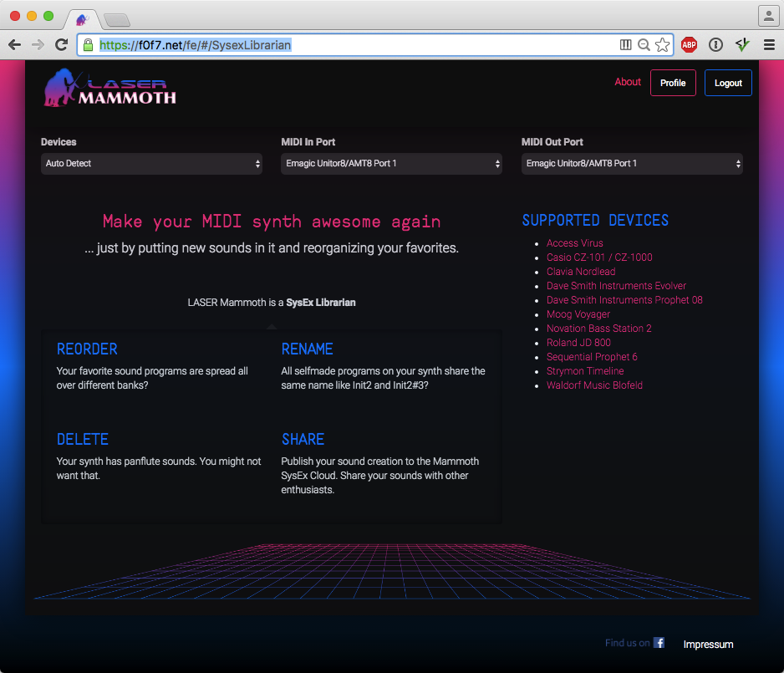Click the MIDI Out Port label
Screen dimensions: 784x673
[x=552, y=142]
